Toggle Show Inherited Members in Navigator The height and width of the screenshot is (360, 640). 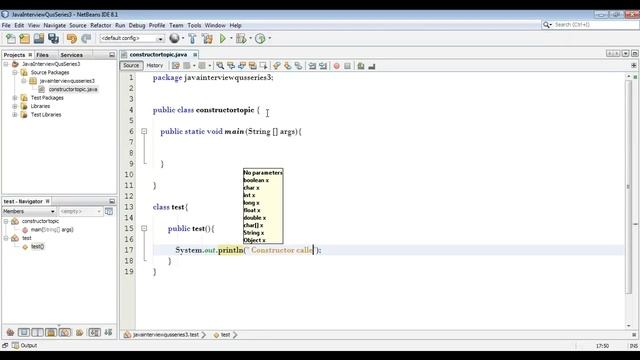[10, 332]
